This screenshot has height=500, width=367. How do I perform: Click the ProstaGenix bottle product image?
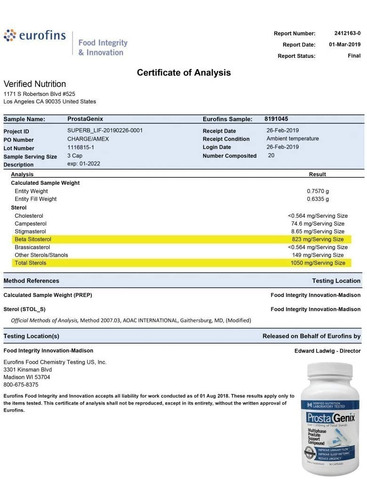coord(330,418)
